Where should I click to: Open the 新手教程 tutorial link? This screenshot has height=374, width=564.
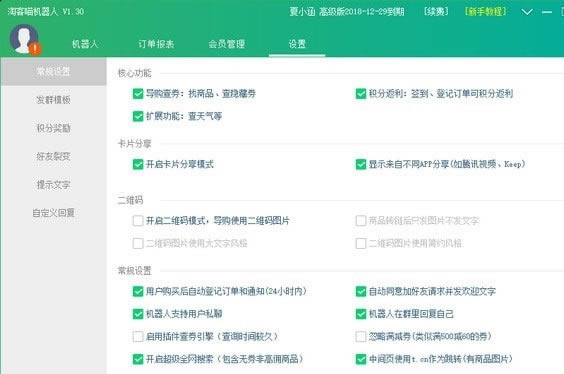click(x=485, y=12)
